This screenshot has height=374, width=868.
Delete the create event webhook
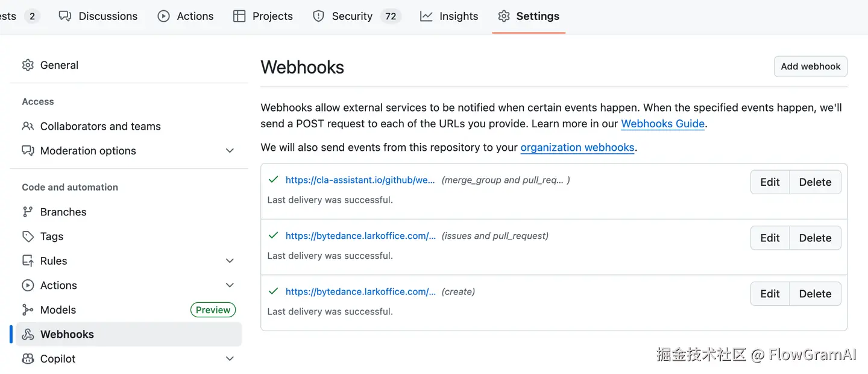[x=815, y=294]
